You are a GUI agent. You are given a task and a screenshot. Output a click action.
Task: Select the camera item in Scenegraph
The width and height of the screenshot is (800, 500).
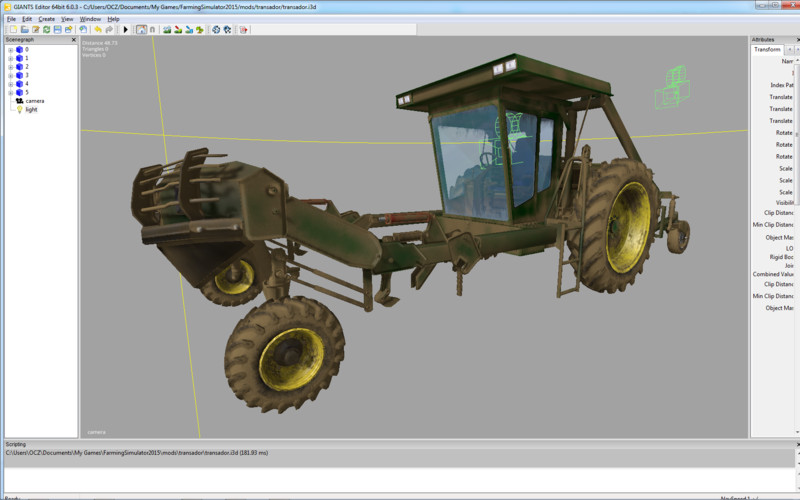34,101
